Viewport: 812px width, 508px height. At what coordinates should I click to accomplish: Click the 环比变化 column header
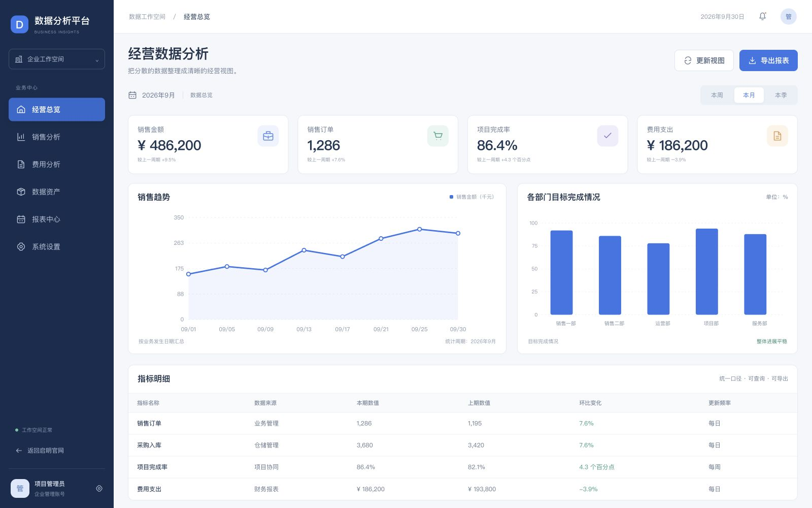pos(590,403)
